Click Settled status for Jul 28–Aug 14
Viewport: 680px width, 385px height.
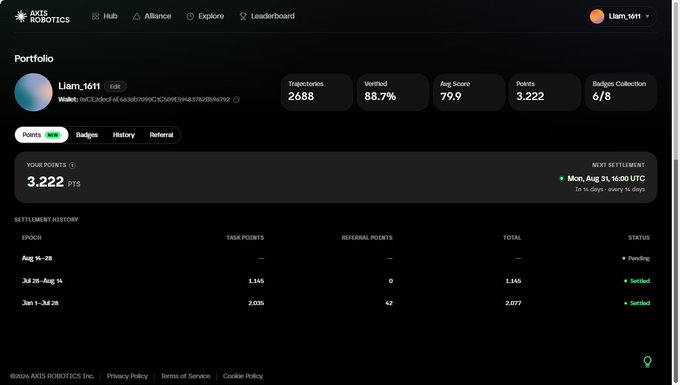point(637,281)
